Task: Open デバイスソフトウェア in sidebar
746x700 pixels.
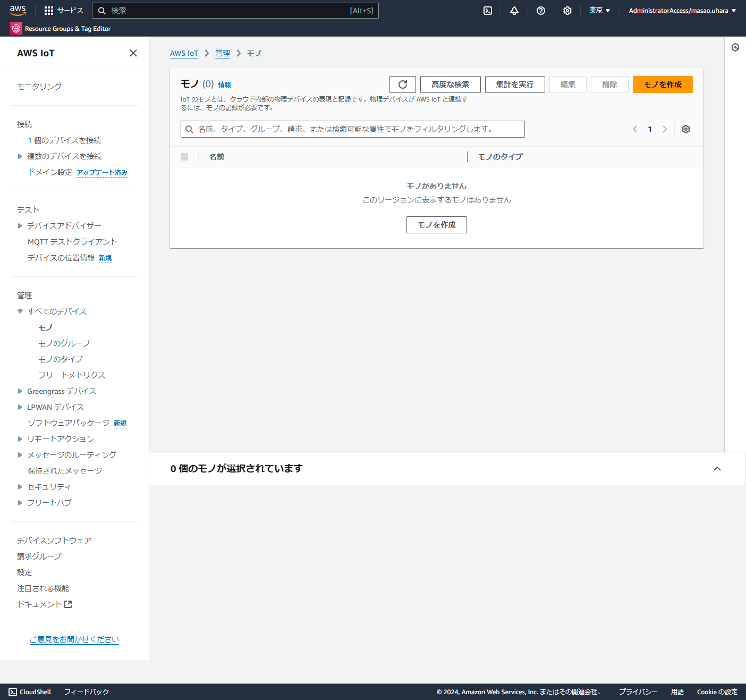Action: coord(54,541)
